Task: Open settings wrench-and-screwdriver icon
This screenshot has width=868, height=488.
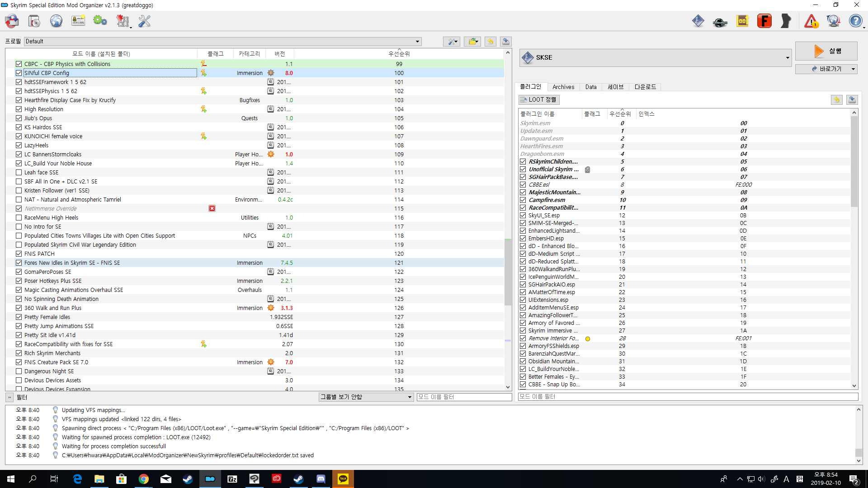Action: pyautogui.click(x=144, y=21)
